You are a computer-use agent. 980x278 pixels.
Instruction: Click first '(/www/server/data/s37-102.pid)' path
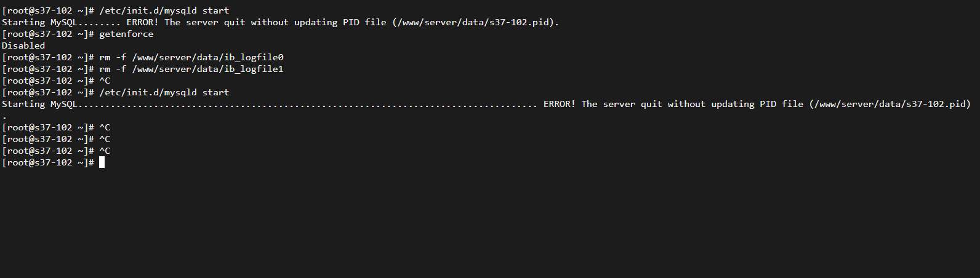point(476,22)
